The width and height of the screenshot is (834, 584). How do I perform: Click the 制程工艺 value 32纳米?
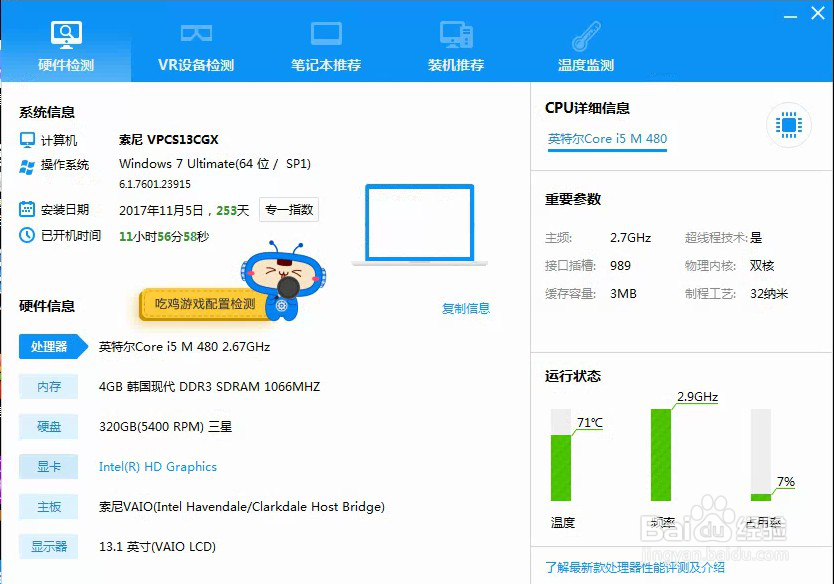(769, 294)
